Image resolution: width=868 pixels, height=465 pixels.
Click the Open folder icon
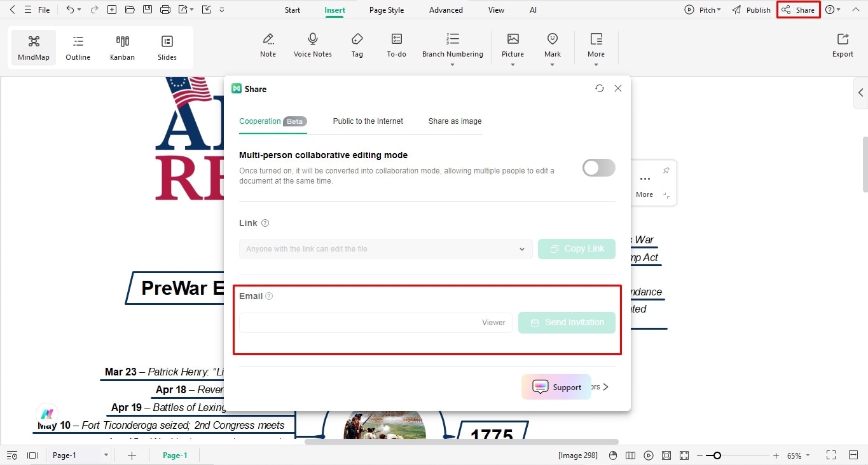pyautogui.click(x=130, y=10)
